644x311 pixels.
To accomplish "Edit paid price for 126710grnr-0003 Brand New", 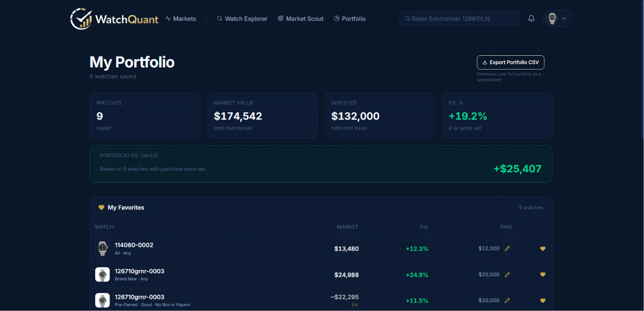I will tap(507, 275).
